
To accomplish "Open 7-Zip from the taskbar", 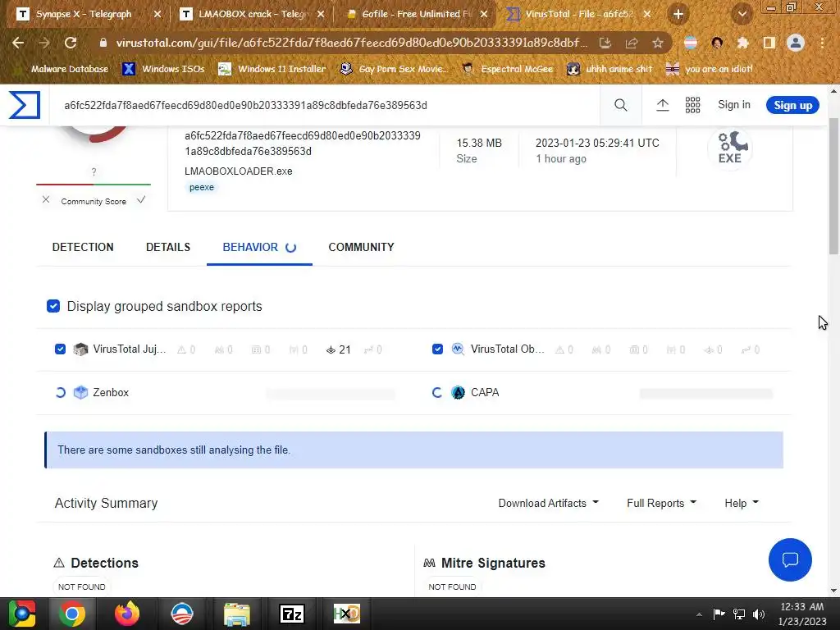I will 292,614.
